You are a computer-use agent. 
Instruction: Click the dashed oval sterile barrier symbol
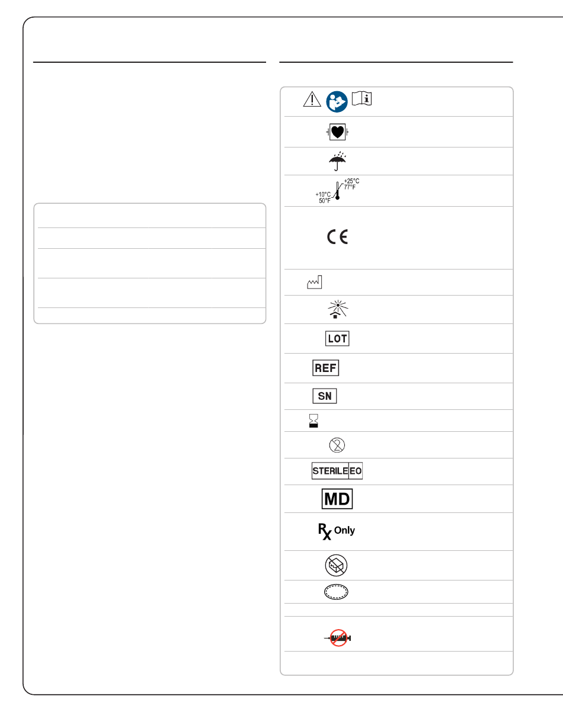coord(335,592)
